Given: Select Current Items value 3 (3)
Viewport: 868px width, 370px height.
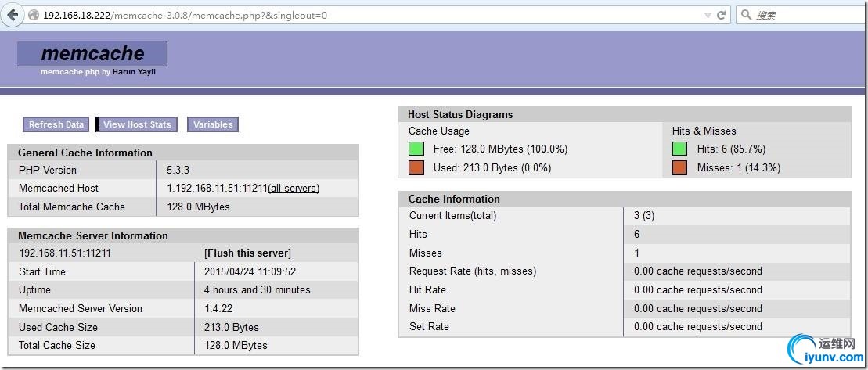Looking at the screenshot, I should pyautogui.click(x=644, y=216).
